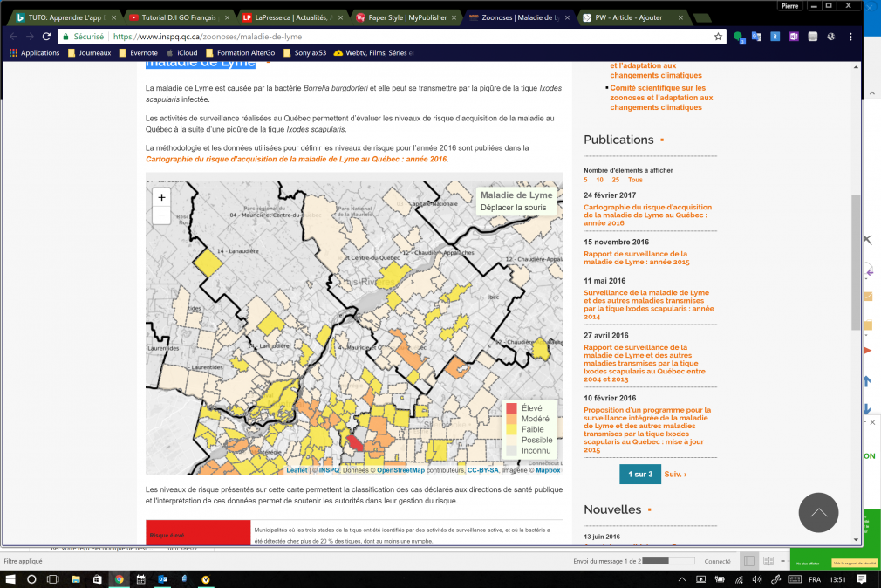
Task: Open the 27 avril 2016 rapport link
Action: (645, 363)
